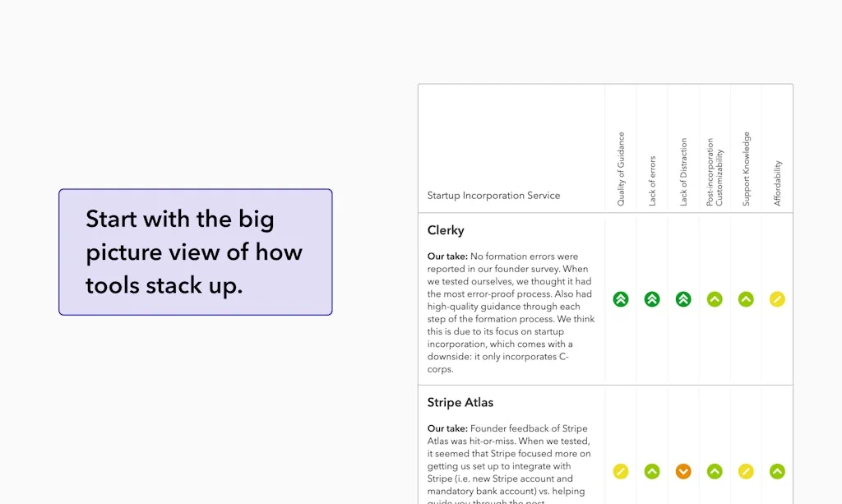Click Stripe Atlas green Affordability icon
Image resolution: width=842 pixels, height=504 pixels.
pos(777,472)
